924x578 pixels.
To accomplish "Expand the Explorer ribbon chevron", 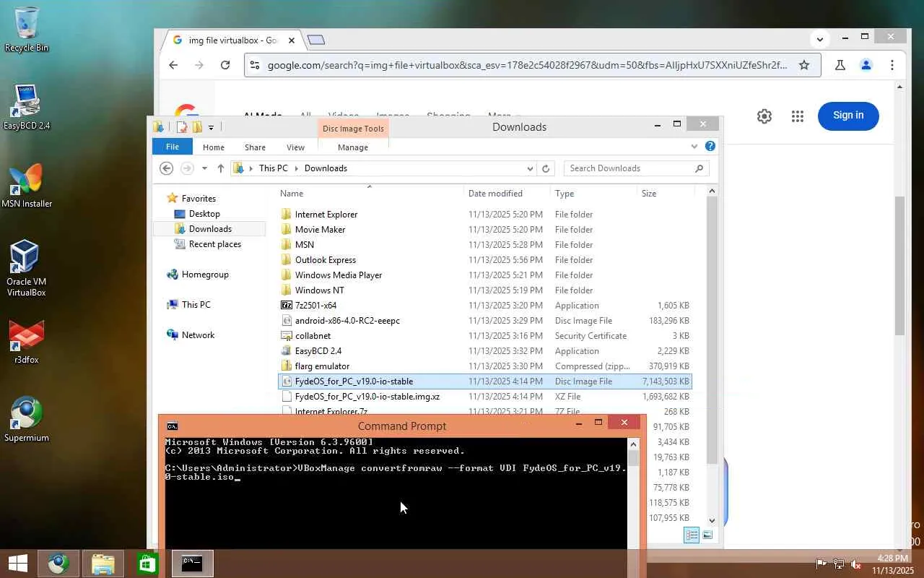I will [694, 146].
